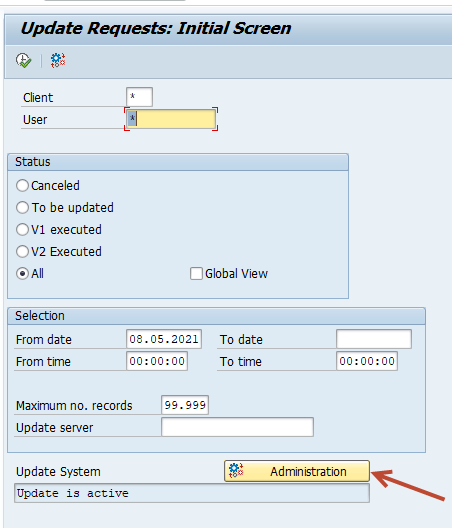Select the V2 Executed radio button
Image resolution: width=452 pixels, height=528 pixels.
[x=22, y=252]
